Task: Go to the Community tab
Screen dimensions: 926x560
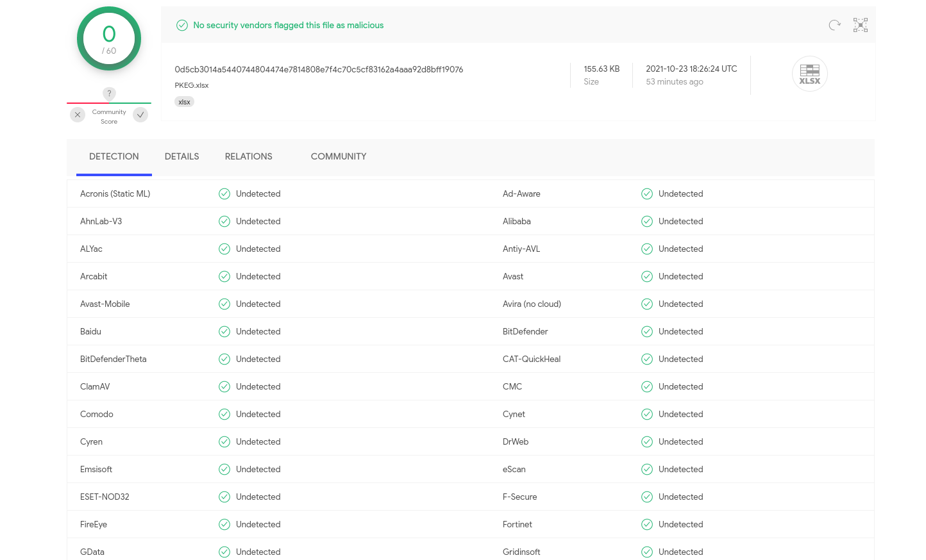Action: [x=339, y=156]
